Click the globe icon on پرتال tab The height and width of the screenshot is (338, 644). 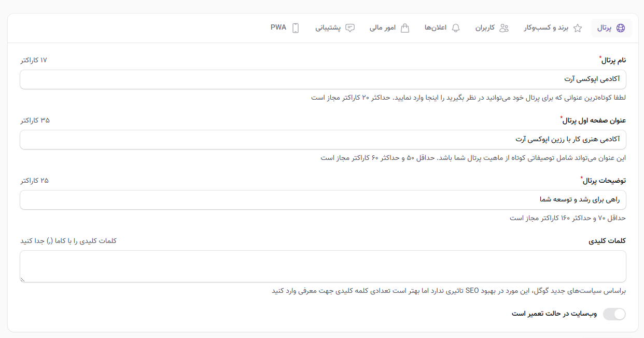pyautogui.click(x=621, y=28)
